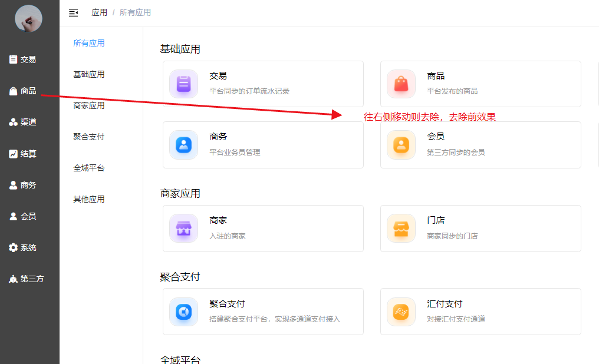Select the 所有应用 category tab
The image size is (599, 364).
(x=89, y=43)
